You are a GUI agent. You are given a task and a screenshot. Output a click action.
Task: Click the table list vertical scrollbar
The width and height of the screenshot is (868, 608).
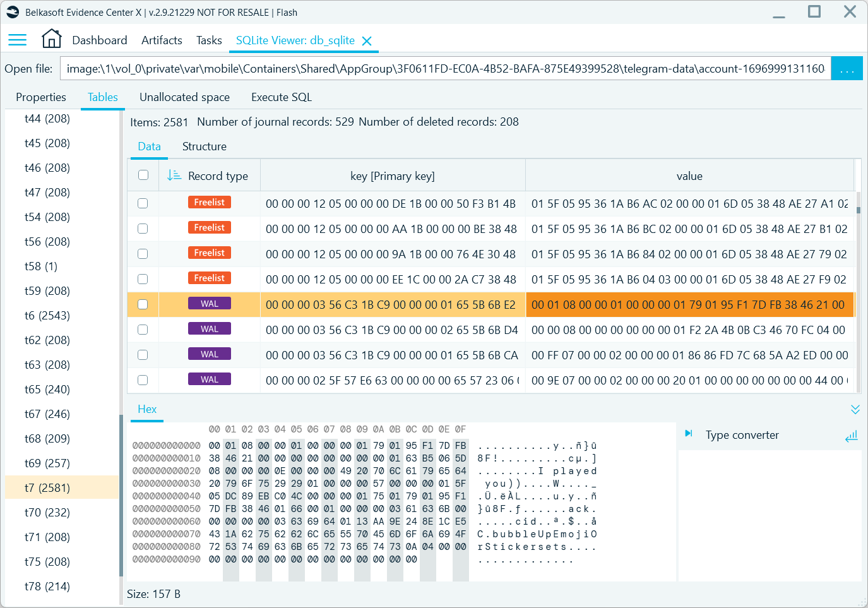coord(121,492)
